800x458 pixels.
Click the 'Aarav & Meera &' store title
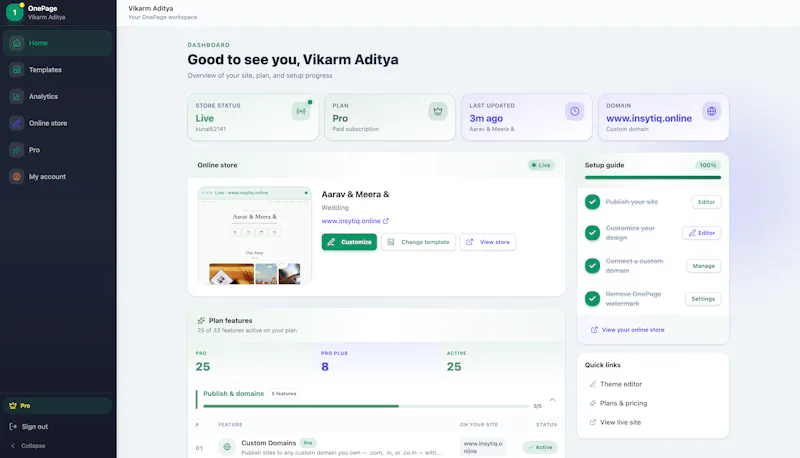point(355,194)
